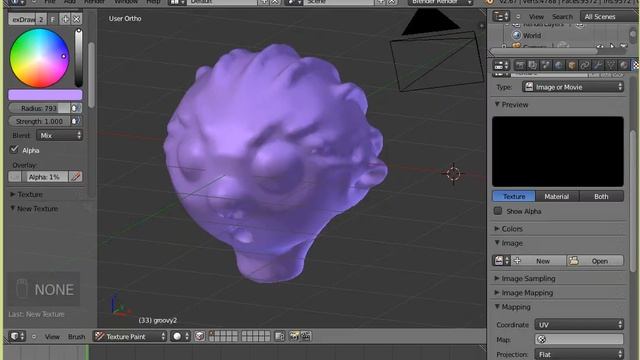Click the outliner horizontal scrollbar
Screen dimensions: 640x360
pyautogui.click(x=544, y=52)
